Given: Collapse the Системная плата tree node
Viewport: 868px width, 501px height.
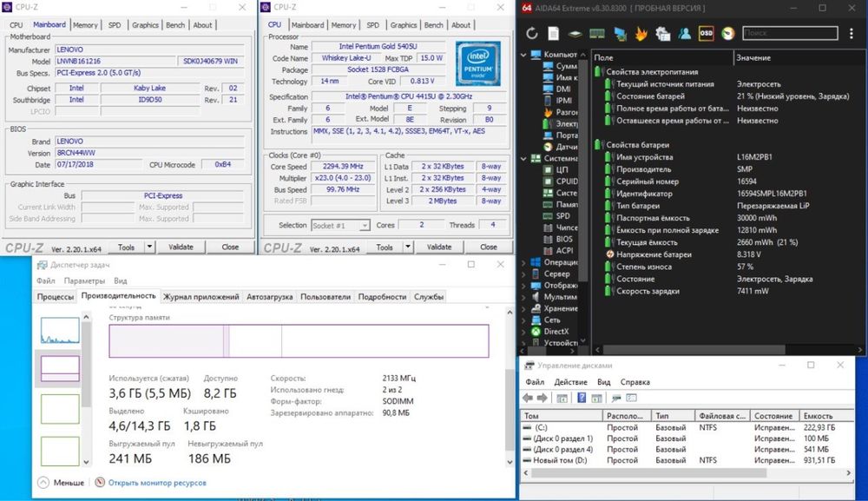Looking at the screenshot, I should 523,158.
